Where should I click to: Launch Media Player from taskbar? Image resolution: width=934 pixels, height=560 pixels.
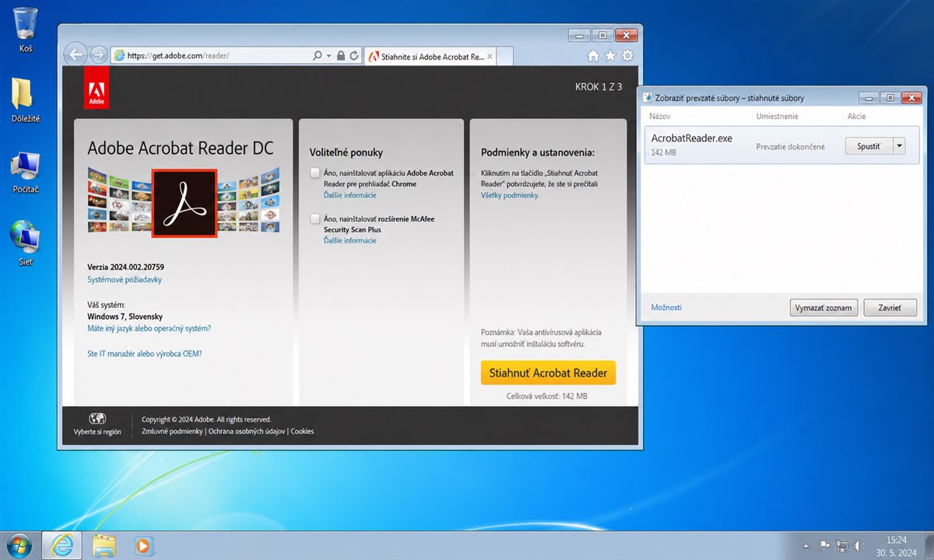click(142, 544)
